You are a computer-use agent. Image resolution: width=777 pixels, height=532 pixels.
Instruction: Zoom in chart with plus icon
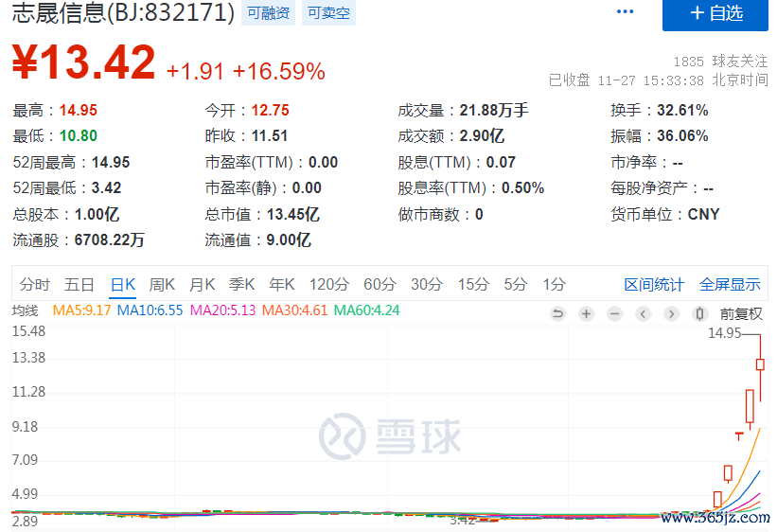[x=586, y=314]
